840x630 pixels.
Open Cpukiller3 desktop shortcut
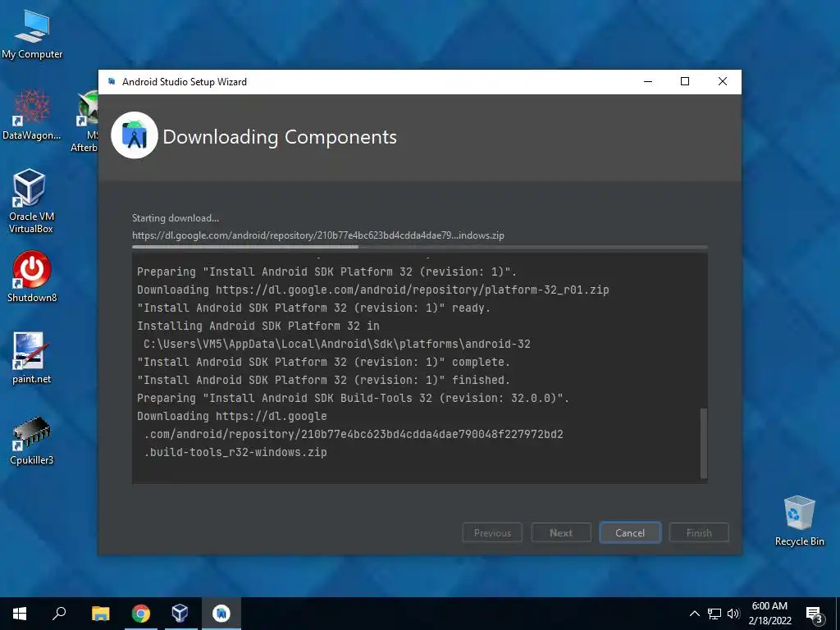point(32,441)
